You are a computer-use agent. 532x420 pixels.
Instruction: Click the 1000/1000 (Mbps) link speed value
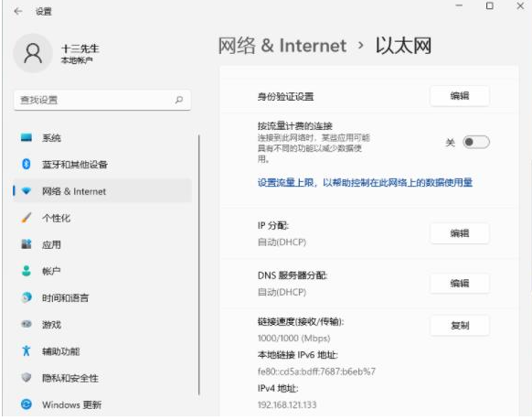tap(293, 339)
